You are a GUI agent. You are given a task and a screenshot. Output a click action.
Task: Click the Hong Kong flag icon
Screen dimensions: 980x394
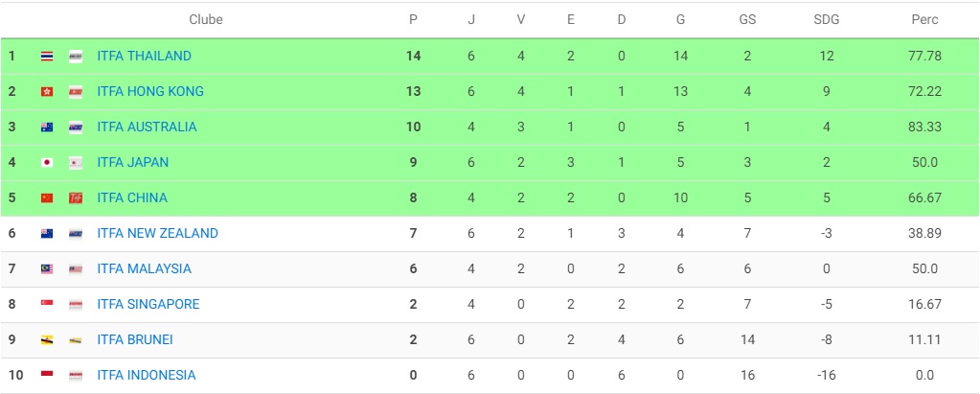pyautogui.click(x=47, y=92)
